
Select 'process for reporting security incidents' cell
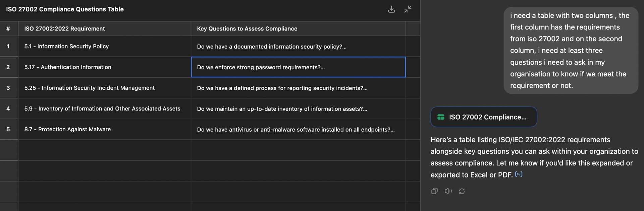[298, 88]
